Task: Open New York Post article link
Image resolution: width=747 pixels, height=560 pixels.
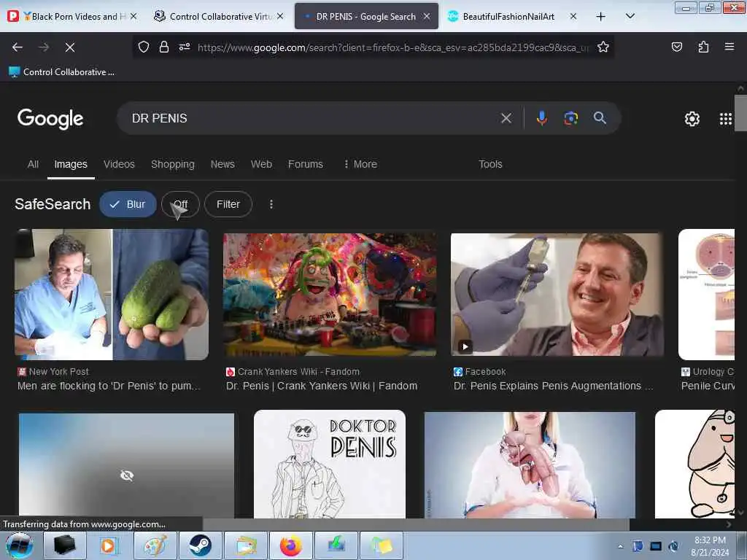Action: click(x=109, y=386)
